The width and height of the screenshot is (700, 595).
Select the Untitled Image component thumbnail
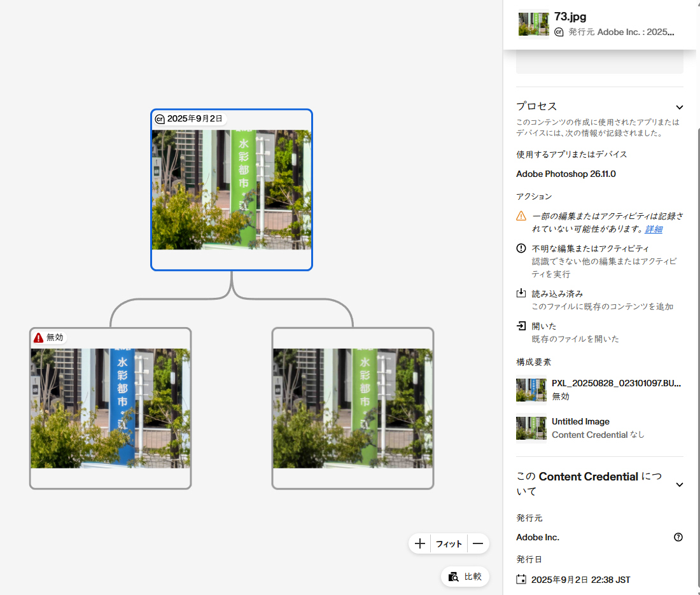tap(531, 428)
